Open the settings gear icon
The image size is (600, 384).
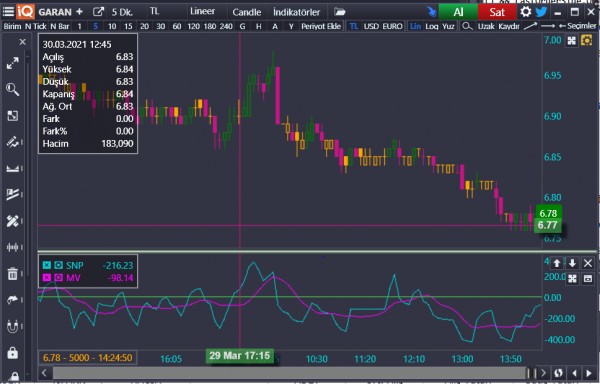coord(525,11)
